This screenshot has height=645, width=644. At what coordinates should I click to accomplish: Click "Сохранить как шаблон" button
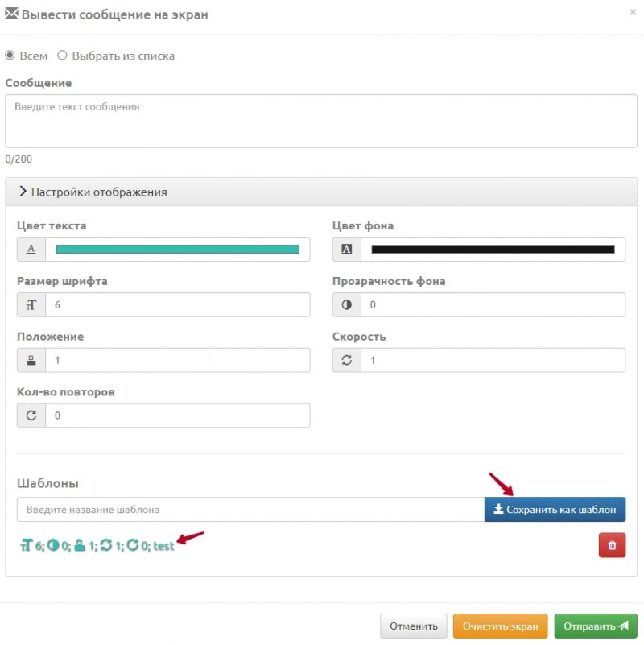coord(555,510)
